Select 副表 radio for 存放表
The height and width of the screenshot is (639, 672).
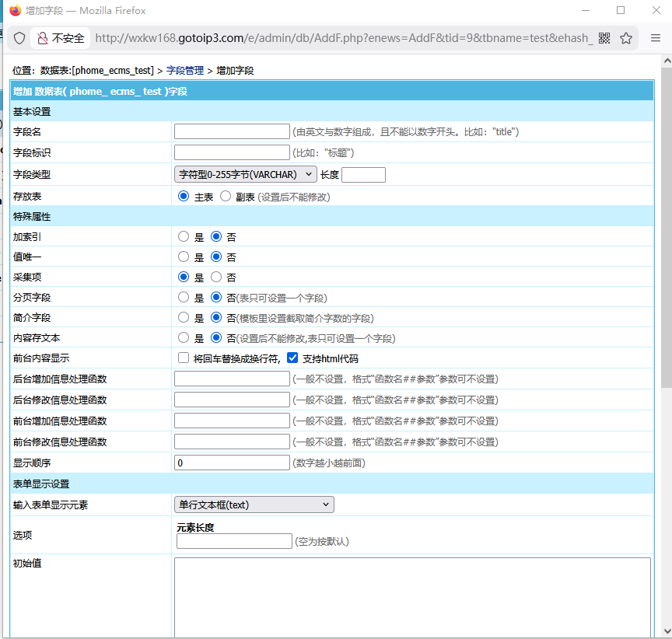click(226, 196)
